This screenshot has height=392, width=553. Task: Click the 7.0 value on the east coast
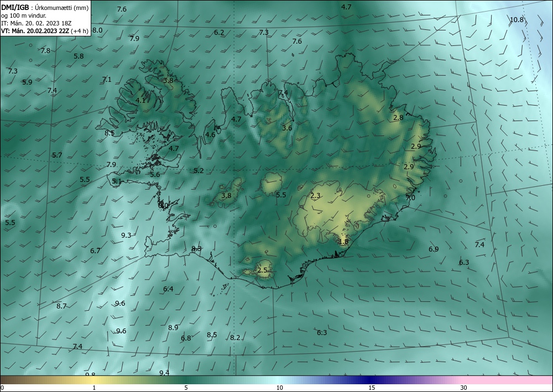tap(410, 198)
